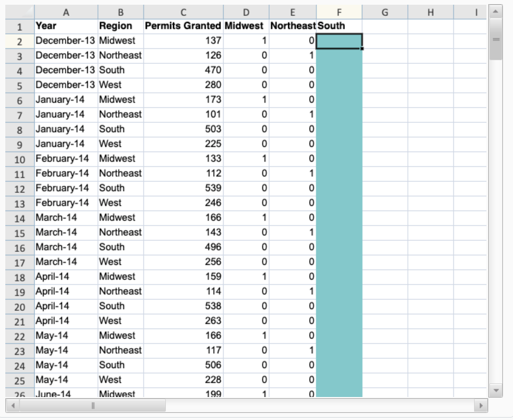The width and height of the screenshot is (513, 420).
Task: Select column B header
Action: pos(120,12)
